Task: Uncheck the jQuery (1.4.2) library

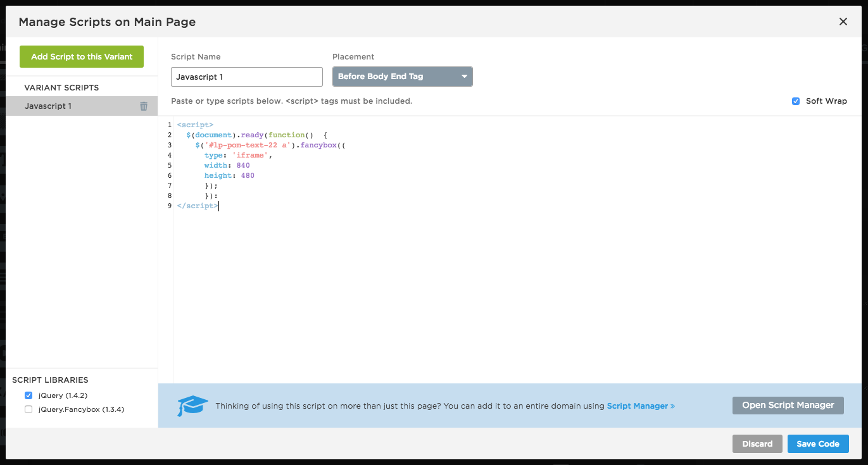Action: (28, 395)
